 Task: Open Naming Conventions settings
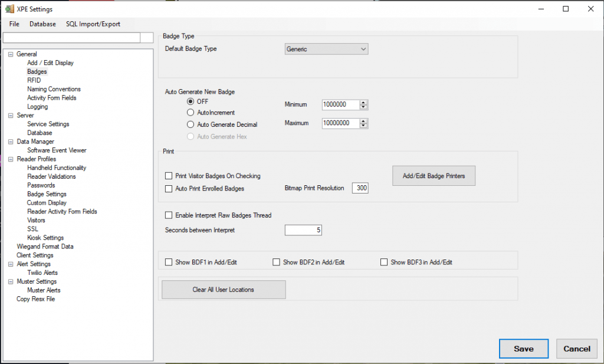54,89
